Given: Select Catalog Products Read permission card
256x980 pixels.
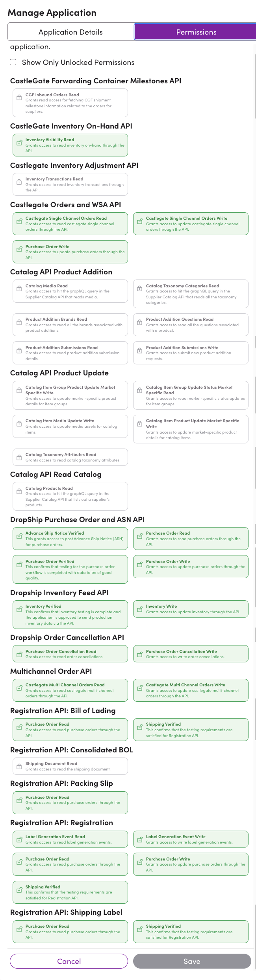Looking at the screenshot, I should click(x=70, y=496).
